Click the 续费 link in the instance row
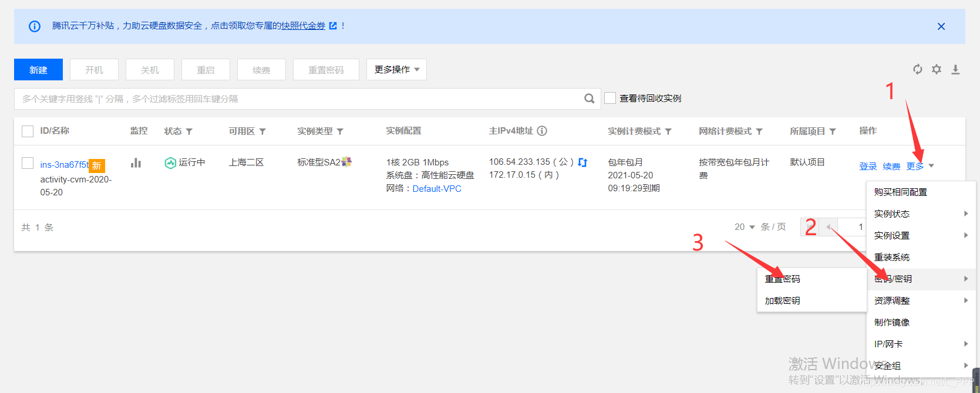This screenshot has width=980, height=393. 891,167
